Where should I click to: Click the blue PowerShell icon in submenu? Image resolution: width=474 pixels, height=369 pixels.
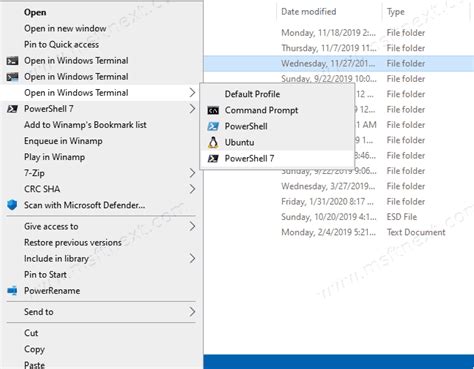coord(213,126)
